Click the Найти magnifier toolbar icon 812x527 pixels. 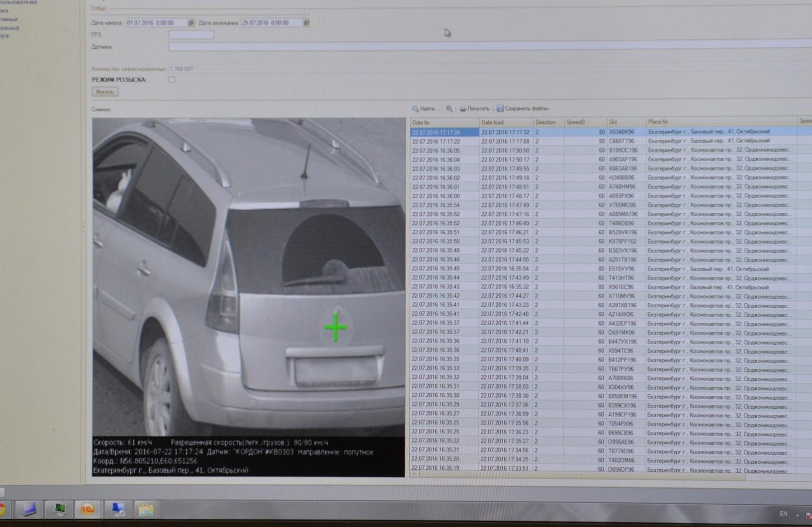pos(415,109)
